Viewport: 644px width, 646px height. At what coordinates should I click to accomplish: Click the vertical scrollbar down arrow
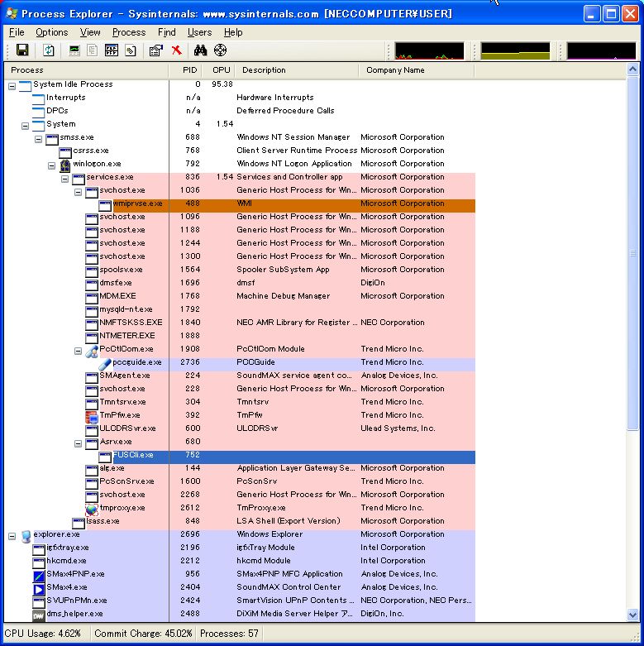tap(634, 615)
